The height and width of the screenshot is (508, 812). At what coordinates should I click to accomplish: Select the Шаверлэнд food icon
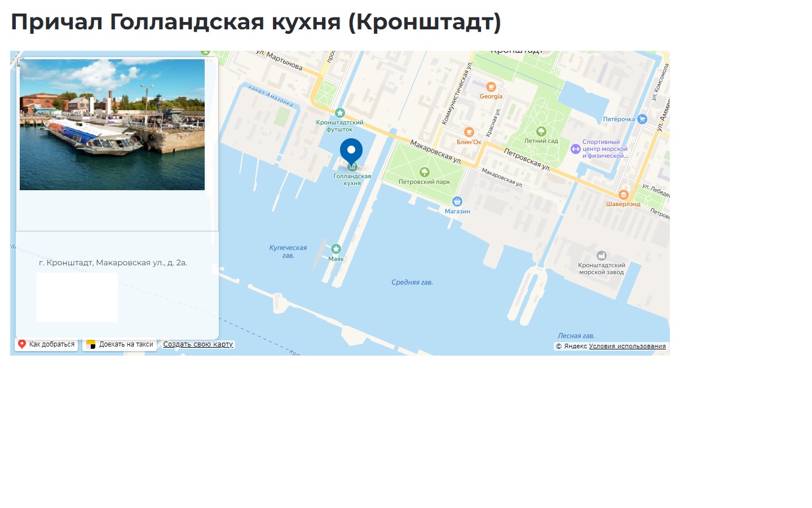pyautogui.click(x=623, y=195)
